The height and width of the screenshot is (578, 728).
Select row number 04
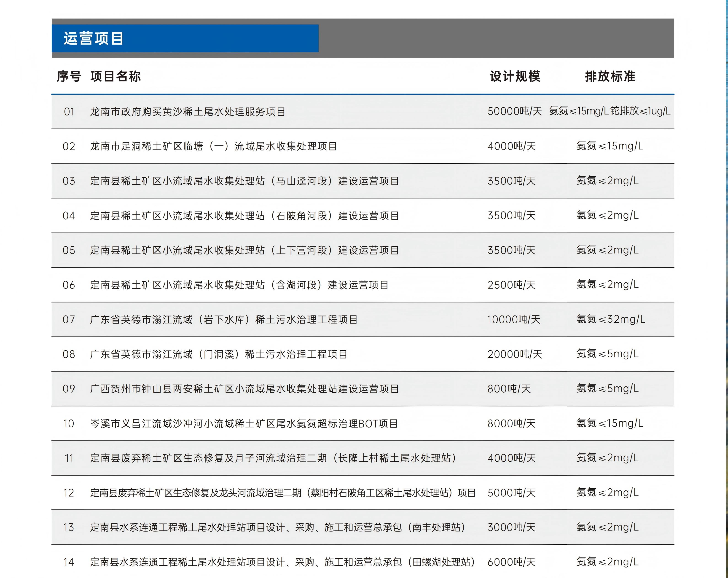[x=69, y=216]
